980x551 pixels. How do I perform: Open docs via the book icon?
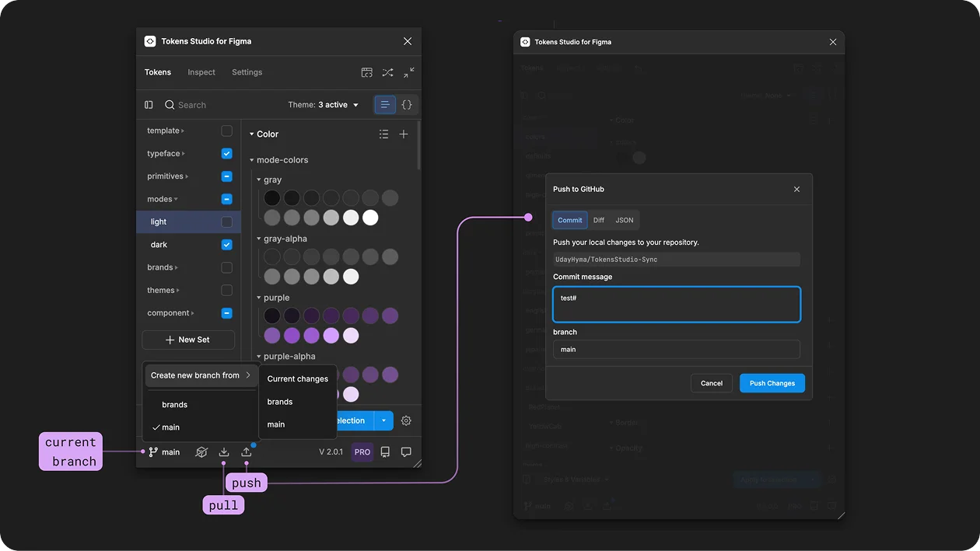(385, 452)
